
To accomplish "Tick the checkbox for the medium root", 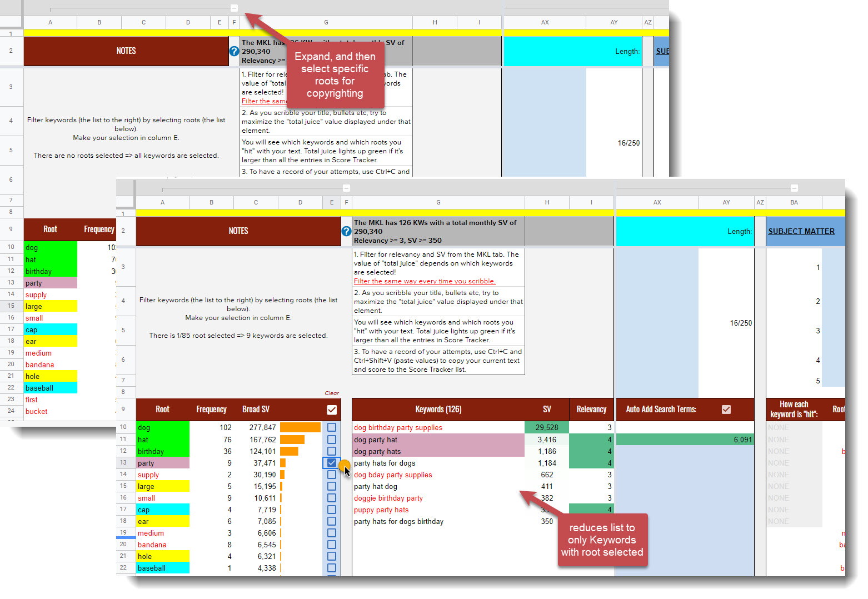I will [332, 533].
